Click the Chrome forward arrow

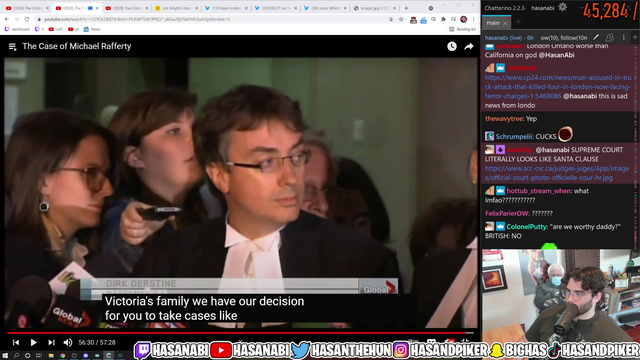(x=17, y=19)
